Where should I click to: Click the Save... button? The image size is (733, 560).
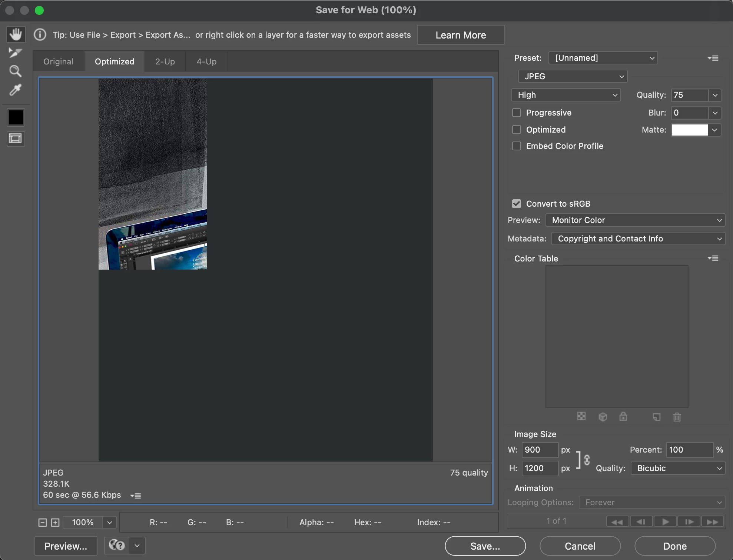coord(485,546)
